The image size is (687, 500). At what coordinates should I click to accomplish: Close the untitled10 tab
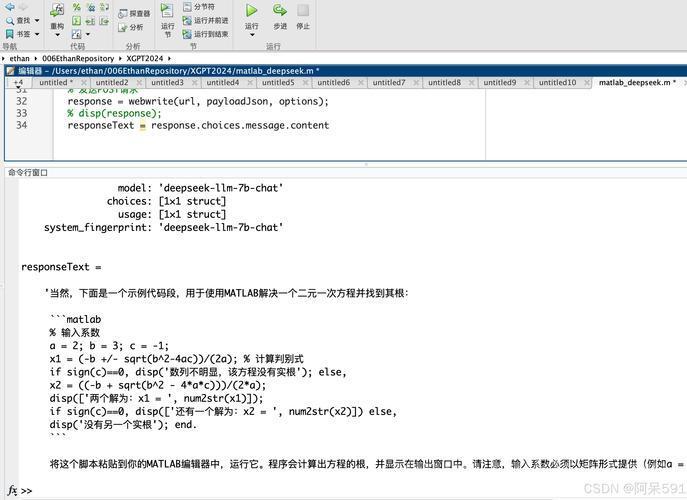tap(586, 82)
